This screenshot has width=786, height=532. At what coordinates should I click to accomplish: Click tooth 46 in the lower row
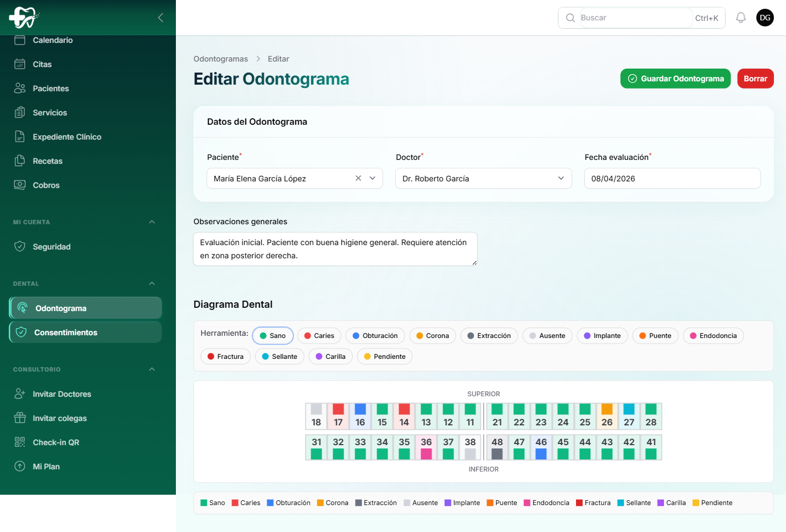[x=541, y=447]
